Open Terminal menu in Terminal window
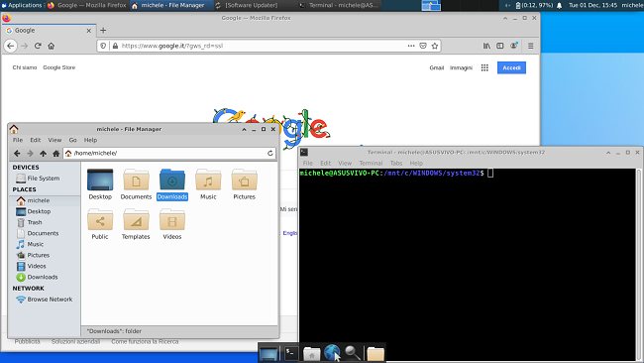This screenshot has width=644, height=363. point(371,164)
